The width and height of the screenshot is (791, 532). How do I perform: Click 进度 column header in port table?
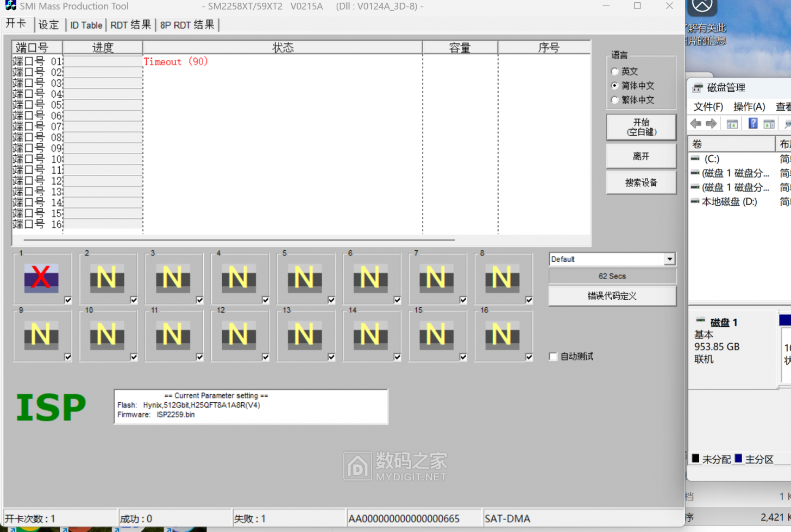(103, 48)
